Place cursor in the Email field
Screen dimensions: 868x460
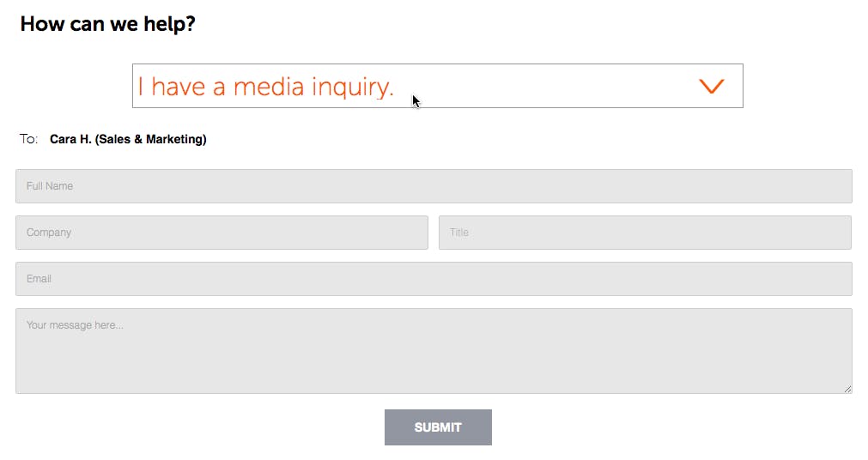(x=434, y=279)
